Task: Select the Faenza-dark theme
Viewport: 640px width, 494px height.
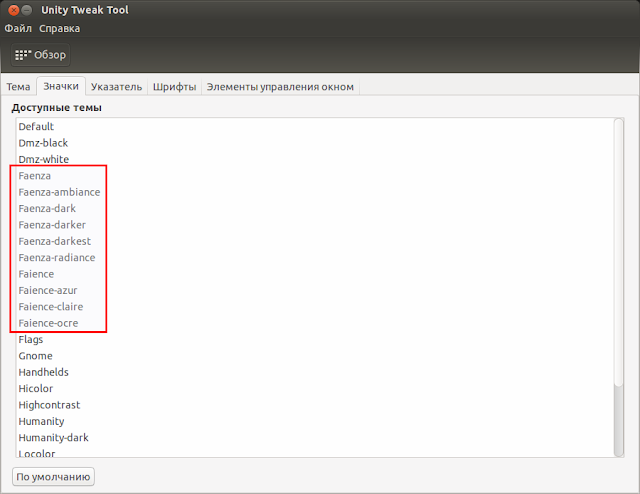Action: click(315, 209)
